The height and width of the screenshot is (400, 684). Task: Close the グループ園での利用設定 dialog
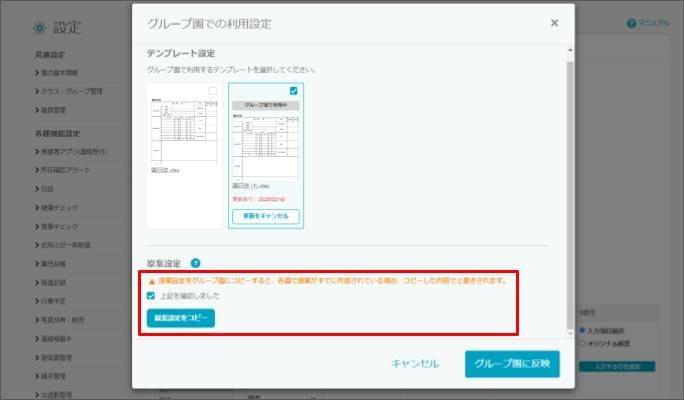point(554,22)
